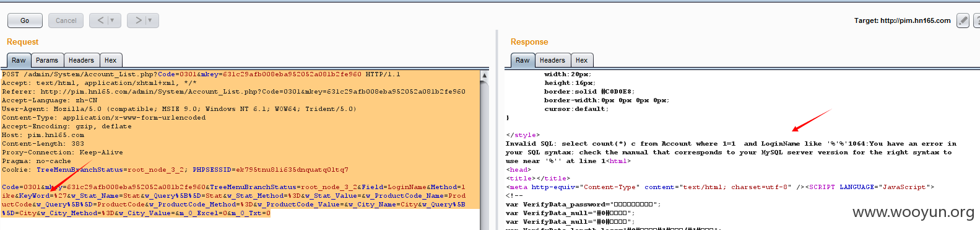Click the Cookie header line with PHPSESSID
The width and height of the screenshot is (980, 230).
tap(175, 170)
